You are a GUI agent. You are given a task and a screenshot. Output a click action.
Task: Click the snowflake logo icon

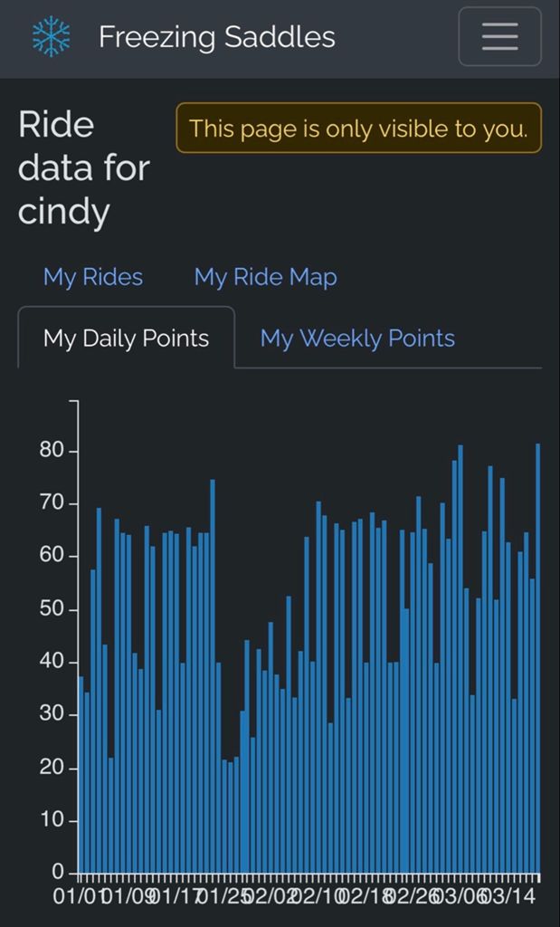pyautogui.click(x=51, y=37)
